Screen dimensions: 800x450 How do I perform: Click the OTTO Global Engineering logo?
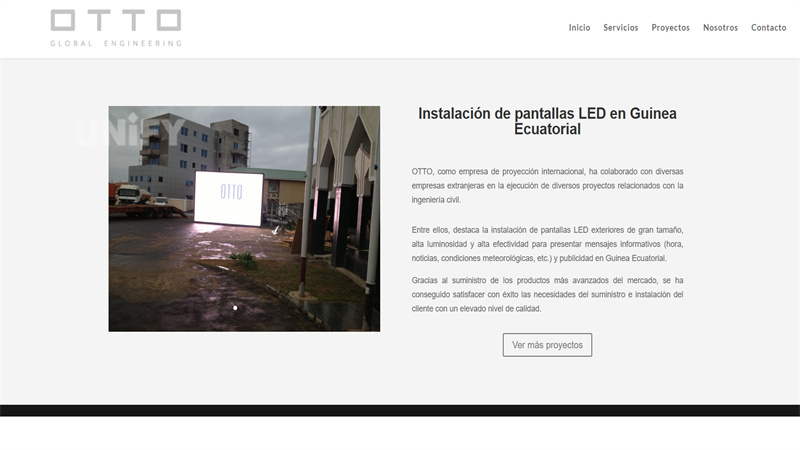[x=116, y=28]
